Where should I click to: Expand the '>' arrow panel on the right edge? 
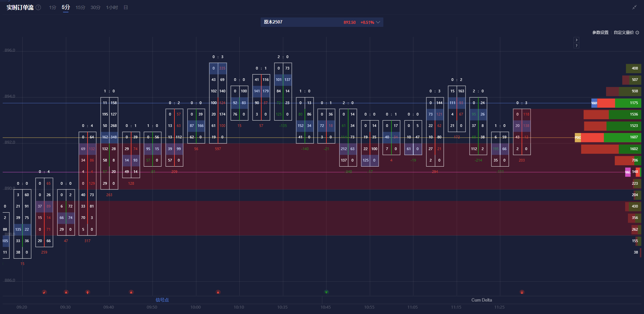(x=577, y=40)
